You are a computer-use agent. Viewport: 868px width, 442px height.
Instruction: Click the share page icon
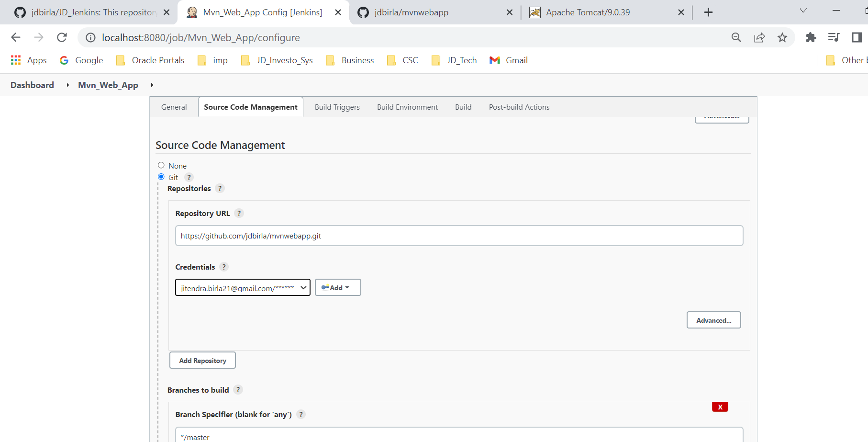tap(759, 37)
